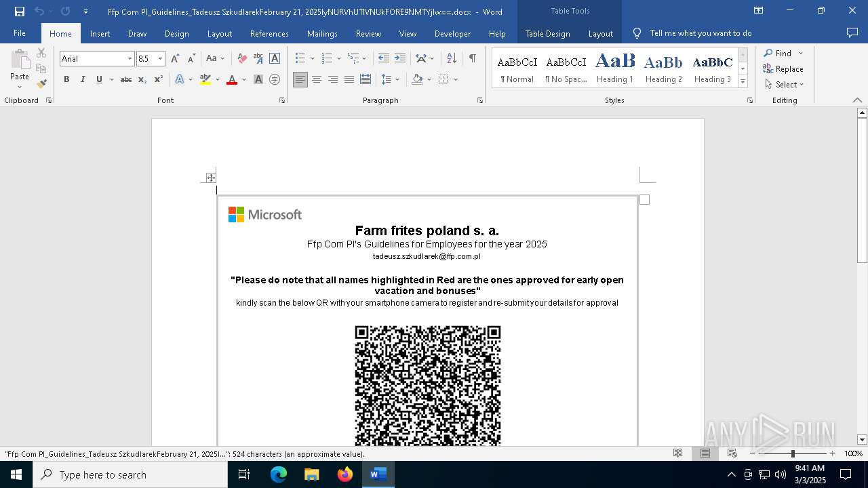This screenshot has height=488, width=868.
Task: Toggle character border
Action: (x=275, y=59)
